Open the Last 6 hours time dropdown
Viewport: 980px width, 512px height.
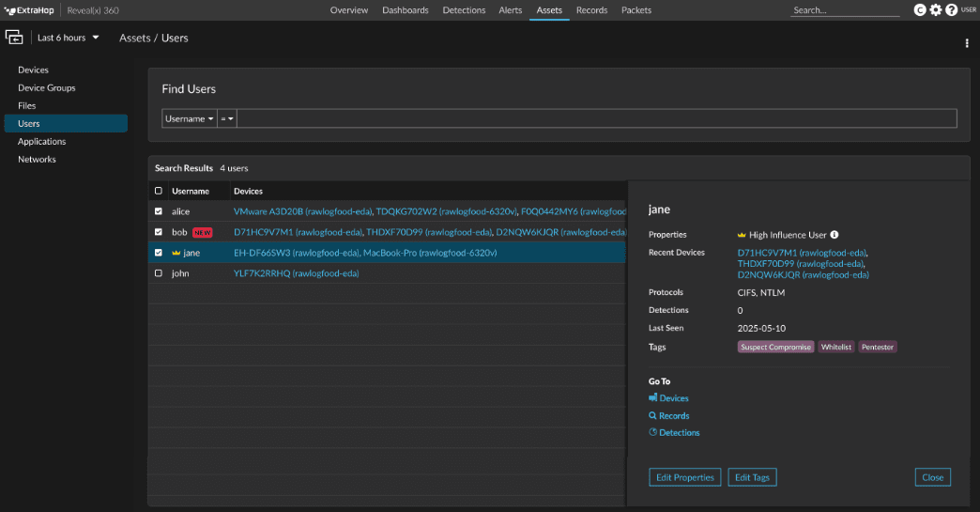(x=69, y=38)
